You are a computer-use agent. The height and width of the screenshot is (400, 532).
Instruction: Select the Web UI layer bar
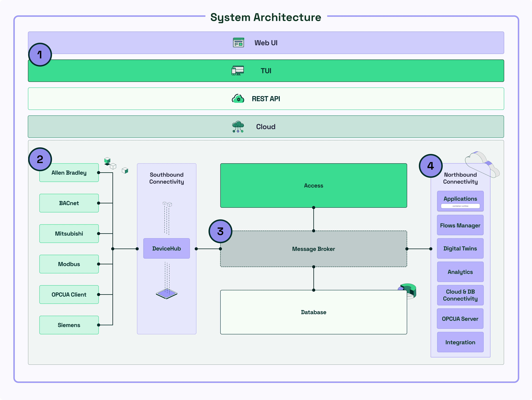266,43
